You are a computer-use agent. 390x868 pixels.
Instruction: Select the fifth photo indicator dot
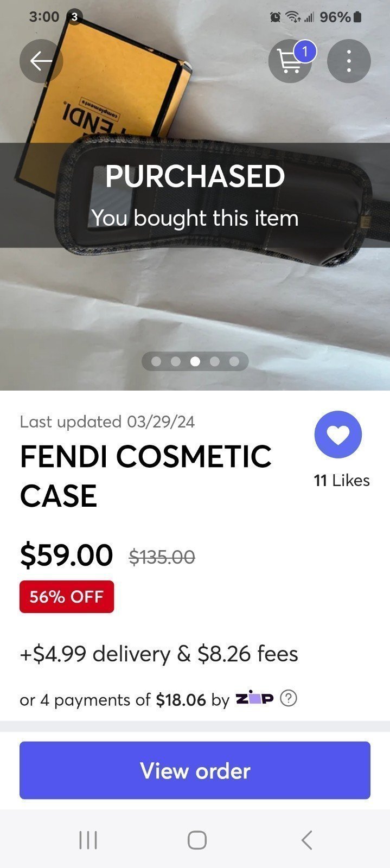[234, 361]
